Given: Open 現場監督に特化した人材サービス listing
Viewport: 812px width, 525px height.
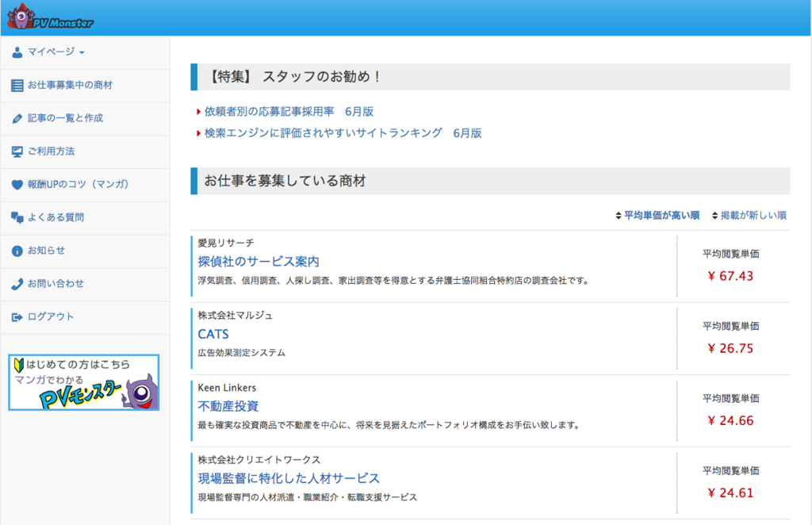Looking at the screenshot, I should pyautogui.click(x=289, y=478).
